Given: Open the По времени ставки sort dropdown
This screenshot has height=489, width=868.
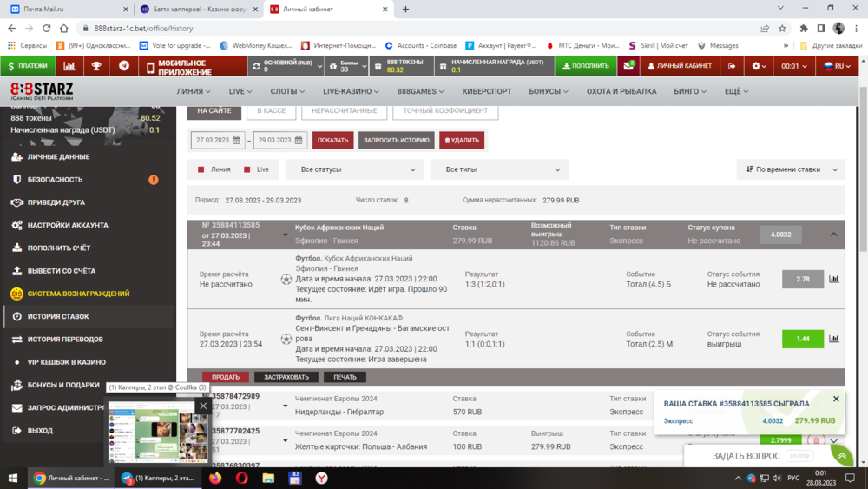Looking at the screenshot, I should point(791,169).
